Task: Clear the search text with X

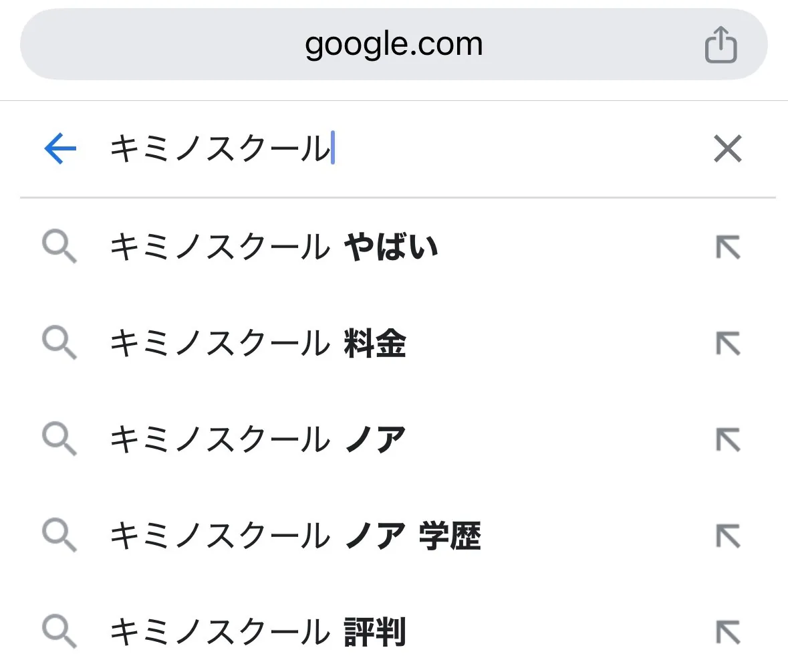Action: (727, 148)
